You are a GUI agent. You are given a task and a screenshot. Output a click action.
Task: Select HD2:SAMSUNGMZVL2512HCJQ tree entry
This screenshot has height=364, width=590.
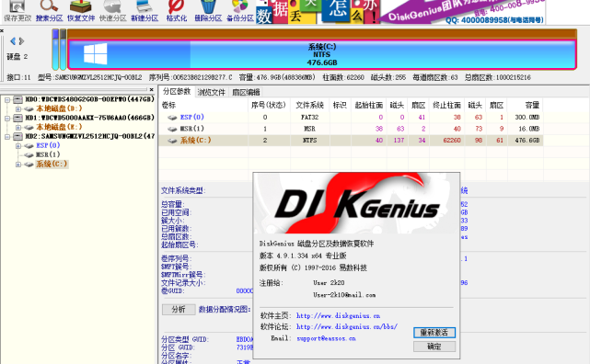coord(90,136)
